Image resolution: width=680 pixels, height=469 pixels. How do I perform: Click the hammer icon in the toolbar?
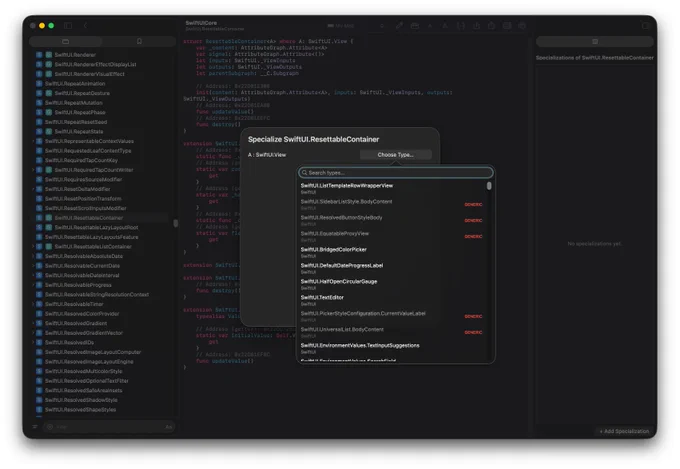(399, 26)
